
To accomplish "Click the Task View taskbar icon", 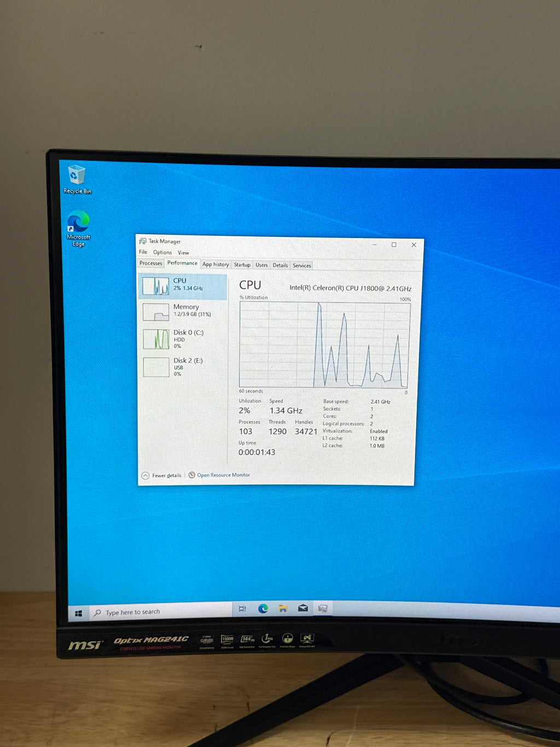I will click(242, 609).
